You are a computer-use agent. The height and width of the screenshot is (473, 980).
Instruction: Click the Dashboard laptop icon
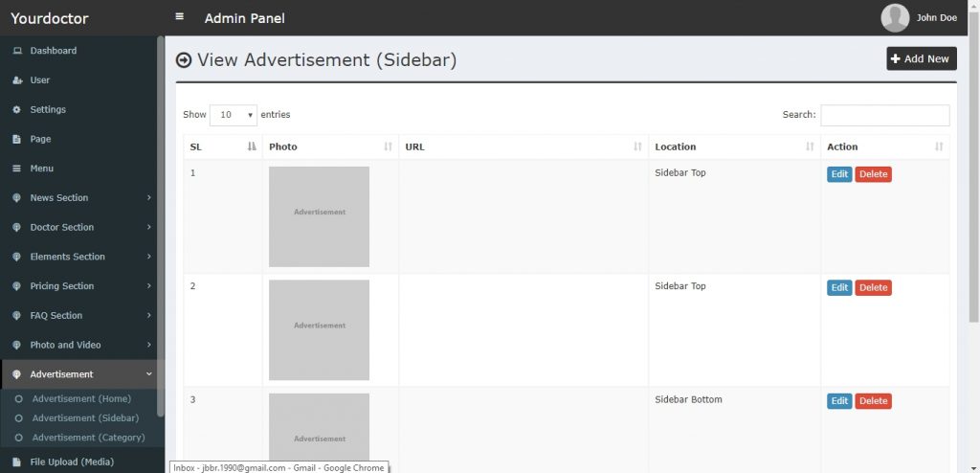(17, 51)
